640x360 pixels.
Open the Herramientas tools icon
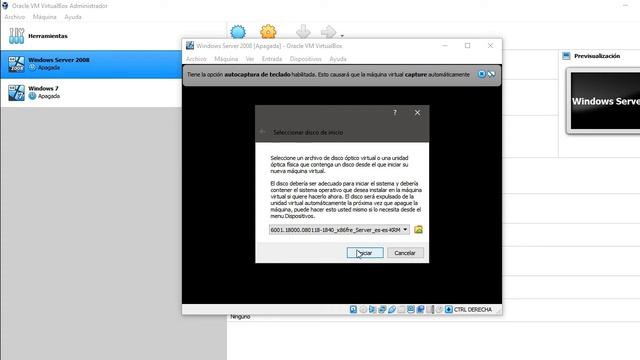point(16,36)
